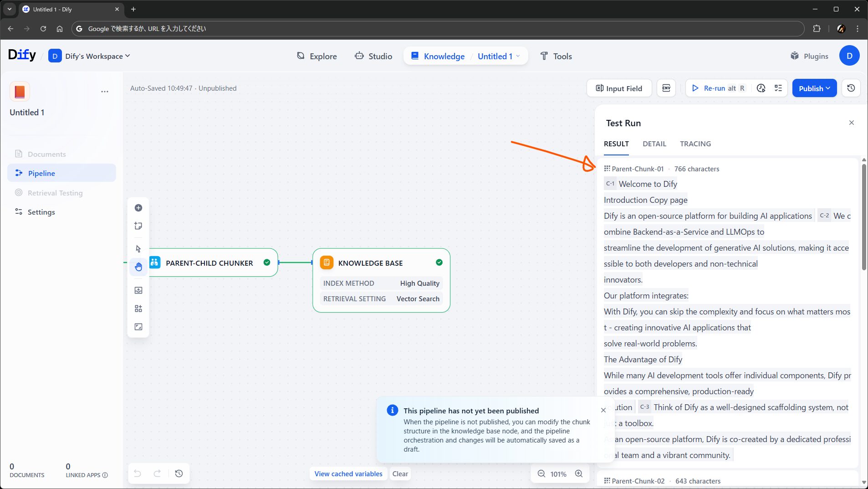Viewport: 868px width, 489px height.
Task: Open the version history clock icon
Action: [x=851, y=88]
